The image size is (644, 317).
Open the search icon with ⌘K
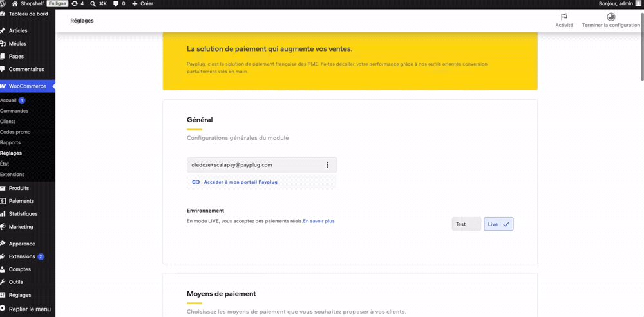click(93, 4)
